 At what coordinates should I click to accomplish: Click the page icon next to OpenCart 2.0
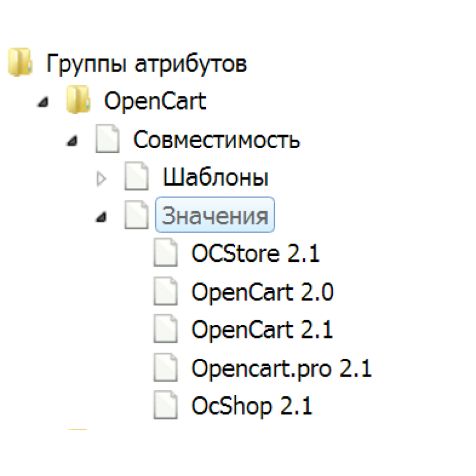tap(165, 292)
